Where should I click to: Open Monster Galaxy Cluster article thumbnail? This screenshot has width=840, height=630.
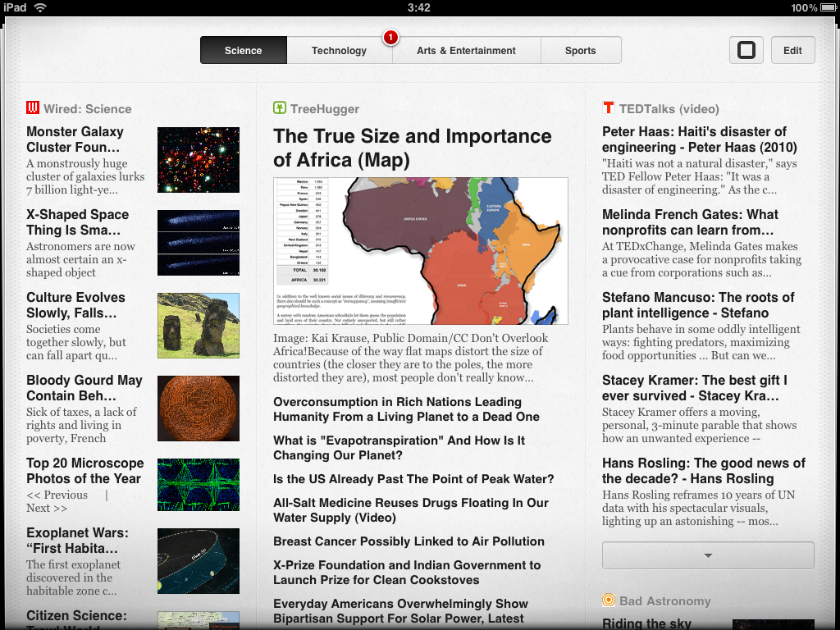pyautogui.click(x=199, y=160)
